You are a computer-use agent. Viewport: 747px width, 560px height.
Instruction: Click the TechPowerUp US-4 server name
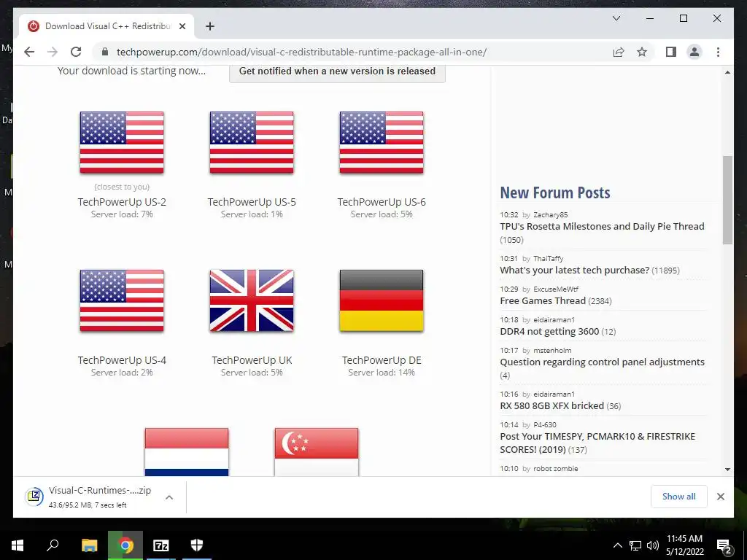tap(122, 360)
